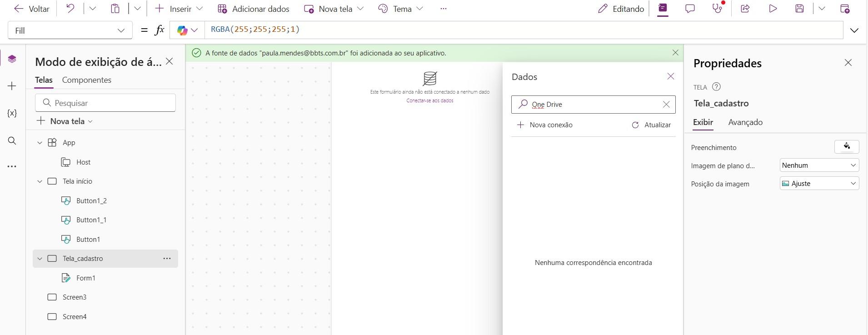Viewport: 868px width, 335px height.
Task: Select Button1_1 in the tree
Action: pos(91,220)
